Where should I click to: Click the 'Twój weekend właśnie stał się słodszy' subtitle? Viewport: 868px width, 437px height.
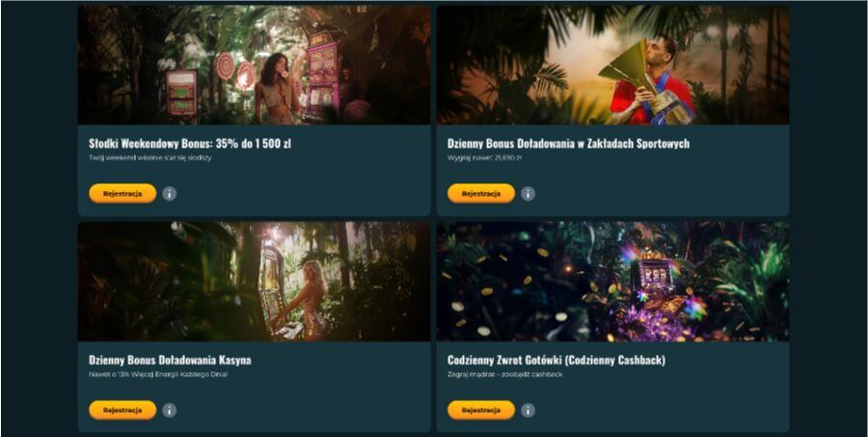point(150,158)
